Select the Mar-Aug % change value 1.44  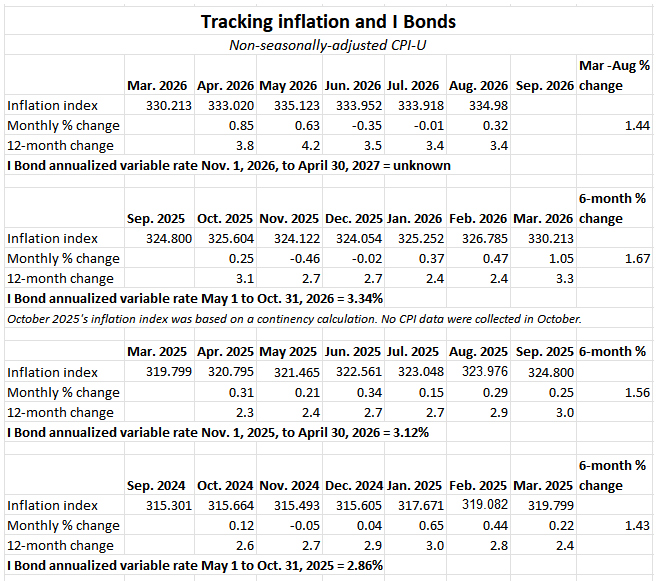point(637,125)
